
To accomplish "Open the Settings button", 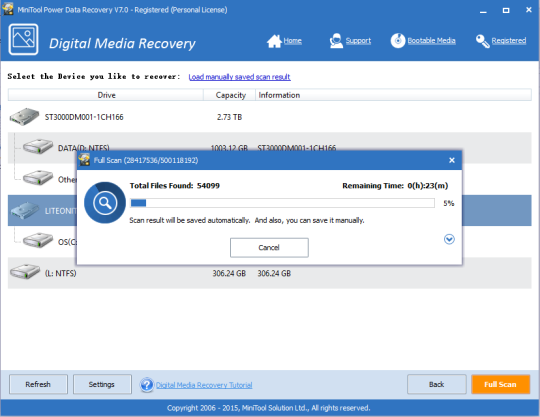I will point(102,384).
